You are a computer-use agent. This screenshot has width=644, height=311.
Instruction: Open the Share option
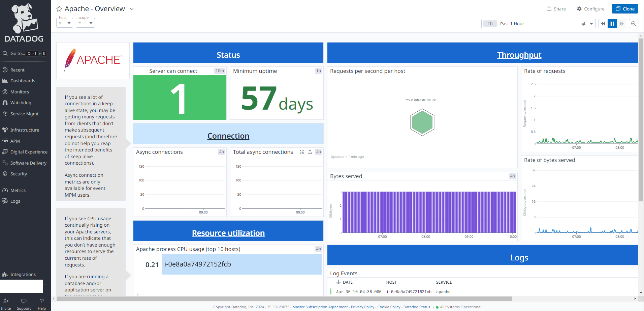tap(556, 9)
